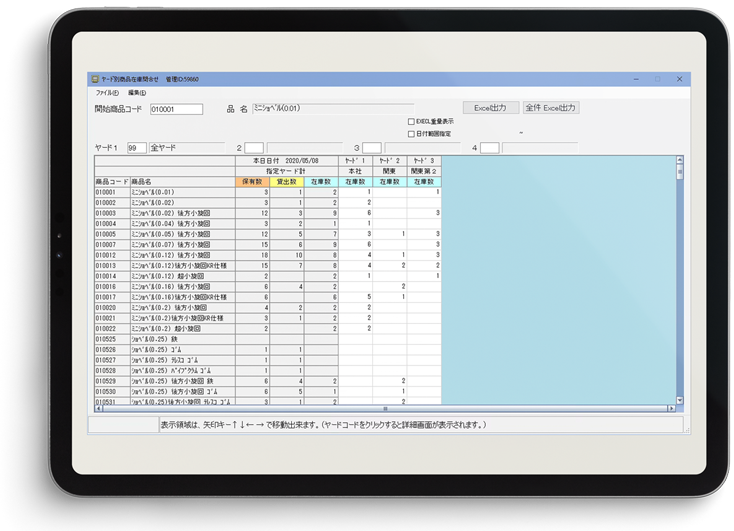Click the 品名 field showing ミニショベル(0.01)
The image size is (734, 531).
point(333,109)
